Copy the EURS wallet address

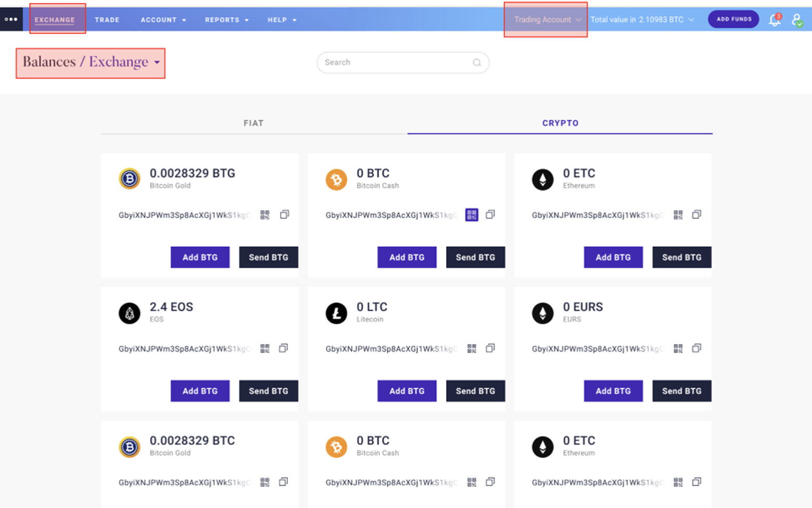696,348
